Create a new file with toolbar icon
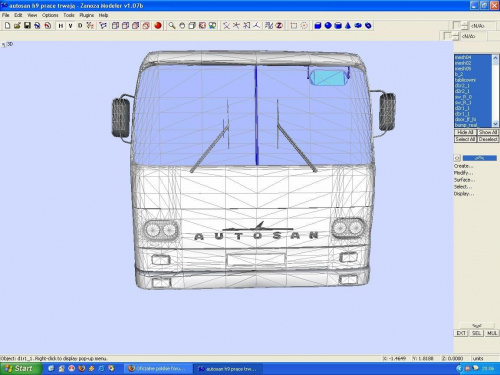Screen dimensions: 500x375 point(7,26)
